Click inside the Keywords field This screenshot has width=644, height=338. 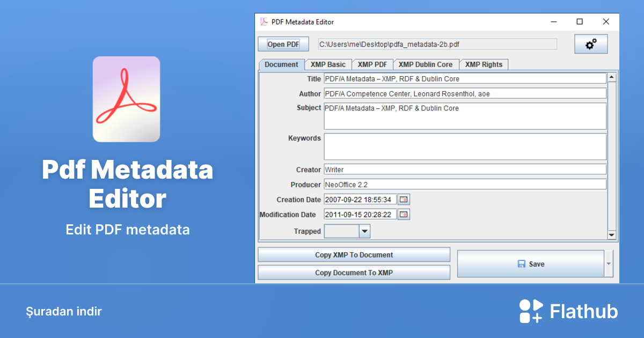tap(465, 146)
